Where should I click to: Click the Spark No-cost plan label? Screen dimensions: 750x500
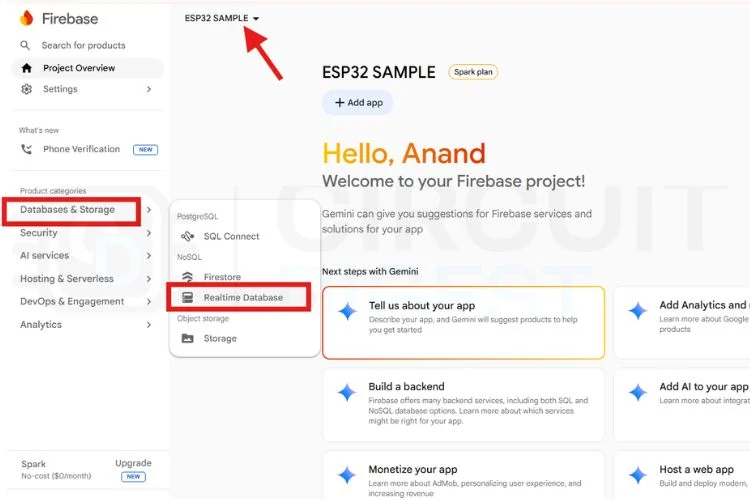(x=56, y=469)
